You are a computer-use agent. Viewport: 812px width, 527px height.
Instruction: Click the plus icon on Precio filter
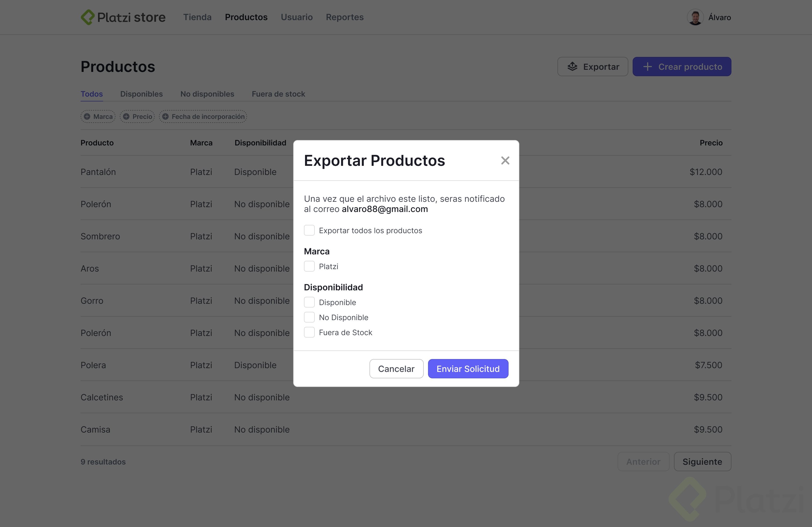126,116
